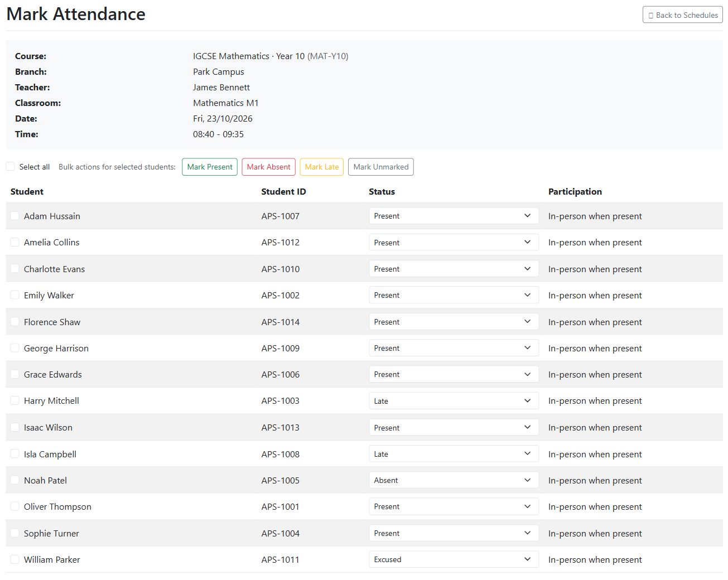
Task: Tick George Harrison's checkbox
Action: pos(15,348)
